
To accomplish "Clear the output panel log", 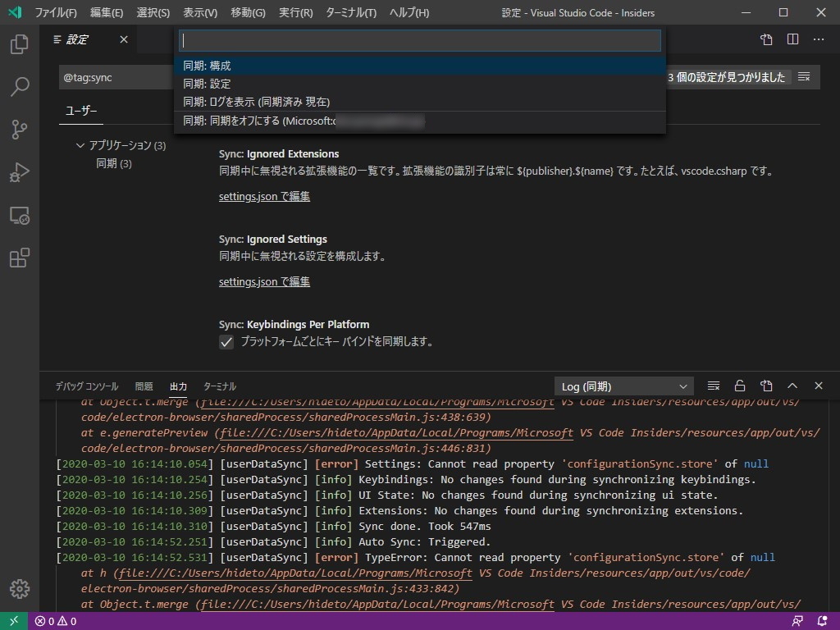I will click(714, 386).
